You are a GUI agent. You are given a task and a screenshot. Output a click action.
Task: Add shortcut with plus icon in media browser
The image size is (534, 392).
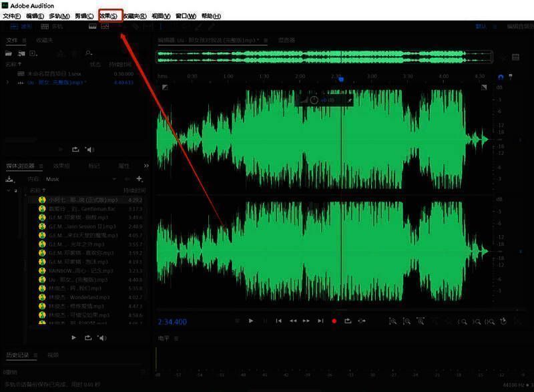[x=139, y=179]
